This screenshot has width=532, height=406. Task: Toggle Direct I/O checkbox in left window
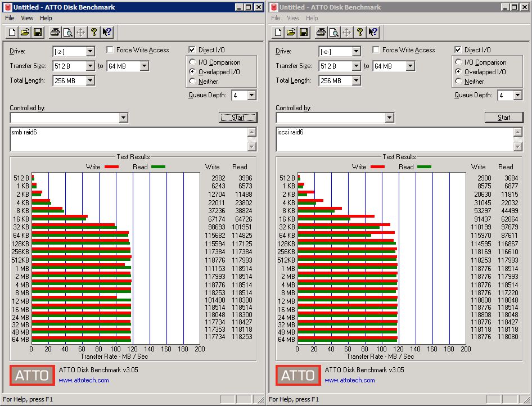(x=192, y=50)
